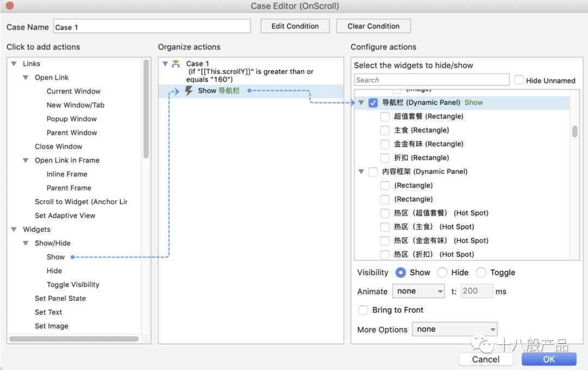Check the 热区（折扣） Hot Spot checkbox
588x371 pixels.
tap(385, 255)
